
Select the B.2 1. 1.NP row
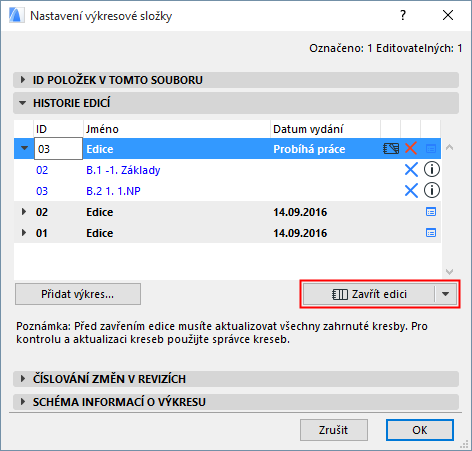pos(227,191)
